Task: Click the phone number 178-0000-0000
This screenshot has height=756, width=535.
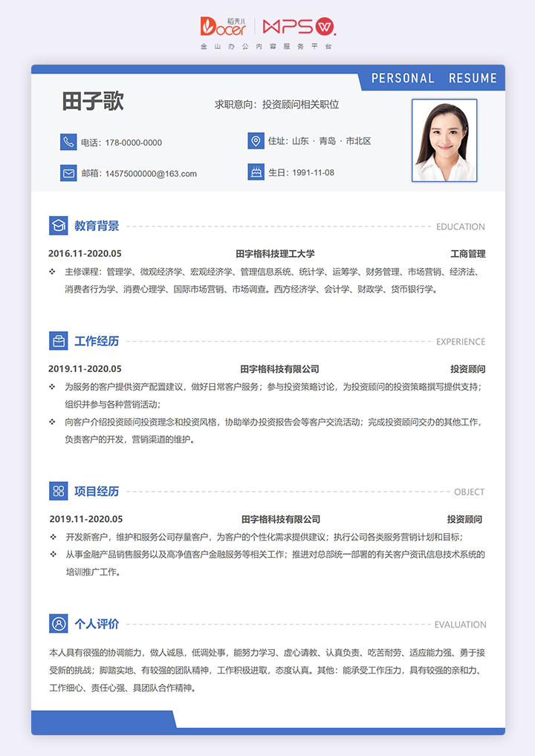Action: point(133,143)
